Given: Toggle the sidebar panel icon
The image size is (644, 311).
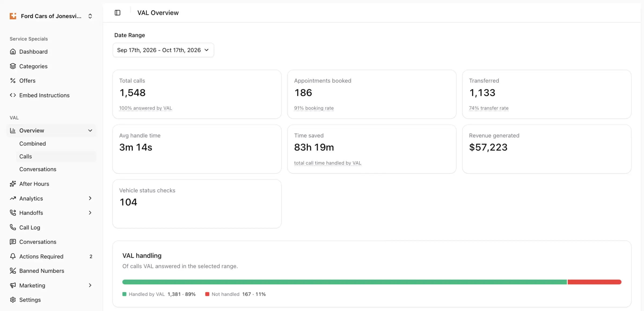Looking at the screenshot, I should (118, 13).
